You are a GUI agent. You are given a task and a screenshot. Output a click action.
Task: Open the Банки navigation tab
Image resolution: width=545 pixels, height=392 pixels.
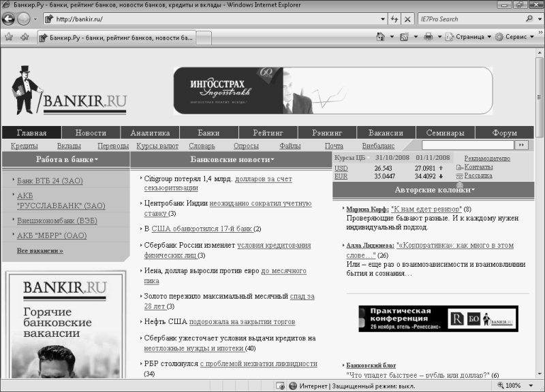(208, 133)
